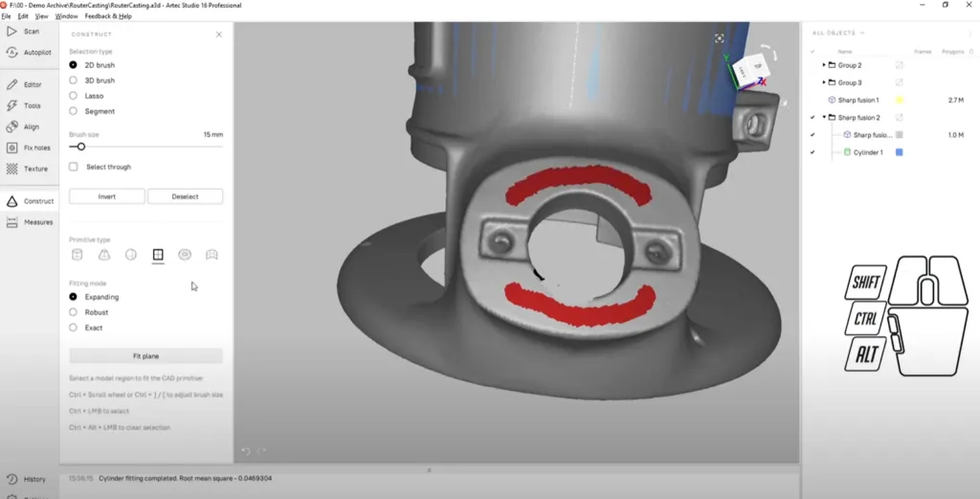
Task: Click the Frames column header
Action: 923,52
